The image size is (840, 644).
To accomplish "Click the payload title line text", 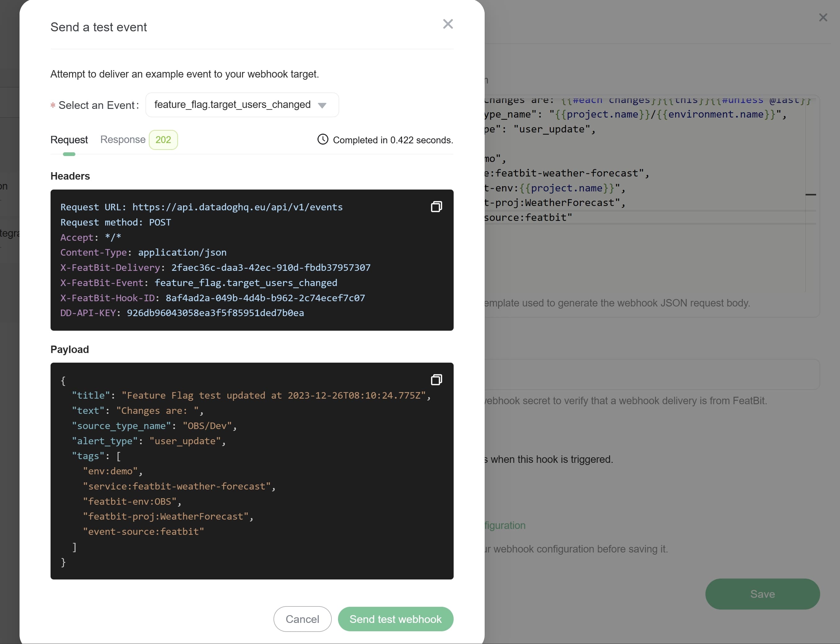I will point(251,396).
